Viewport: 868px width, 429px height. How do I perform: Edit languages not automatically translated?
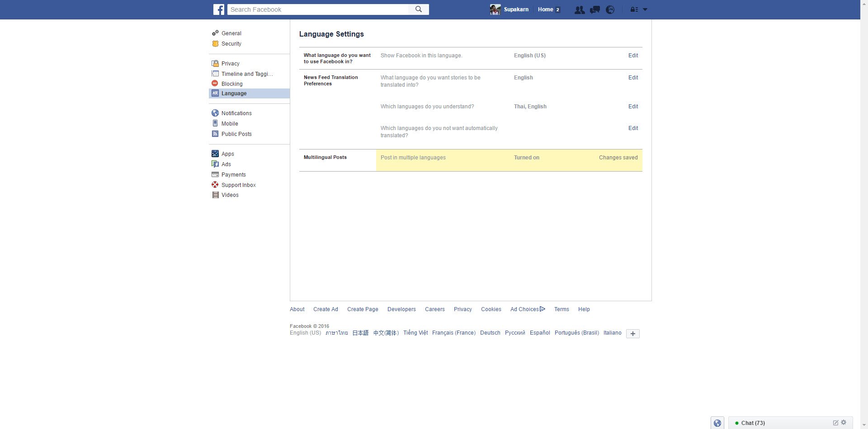point(633,128)
